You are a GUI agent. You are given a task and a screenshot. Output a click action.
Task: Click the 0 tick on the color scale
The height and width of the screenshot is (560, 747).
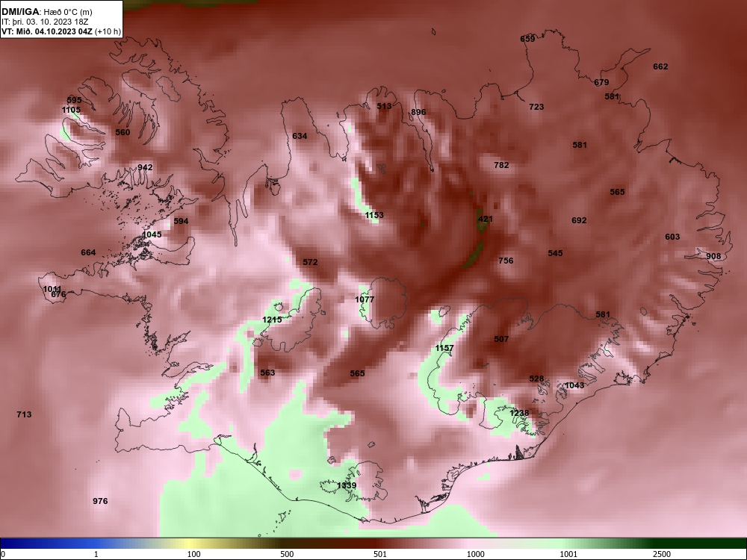(3, 554)
